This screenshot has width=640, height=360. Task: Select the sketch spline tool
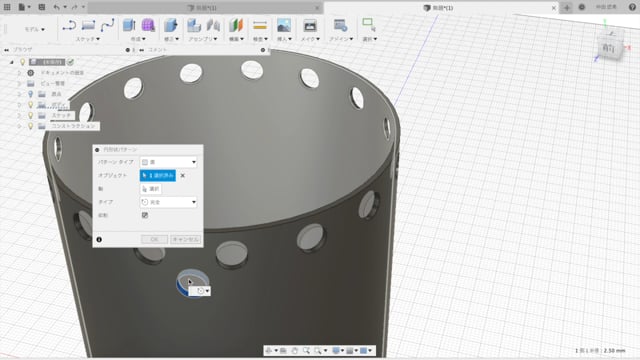pyautogui.click(x=107, y=25)
